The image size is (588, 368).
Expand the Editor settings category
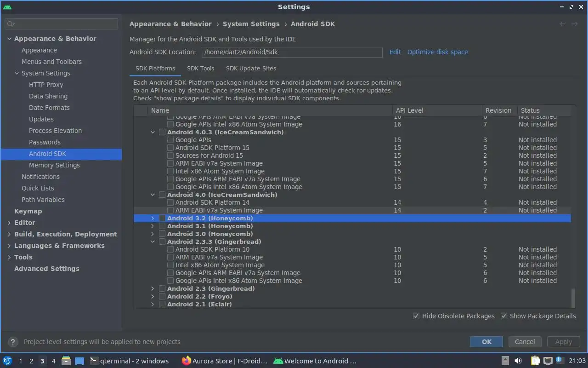tap(9, 223)
